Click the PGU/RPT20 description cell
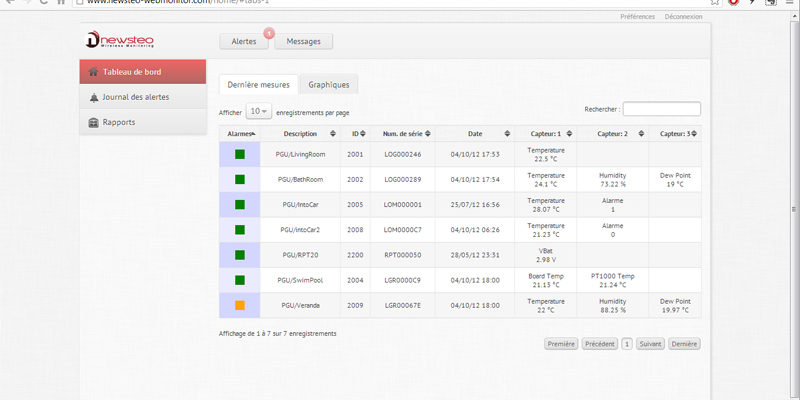 point(301,255)
